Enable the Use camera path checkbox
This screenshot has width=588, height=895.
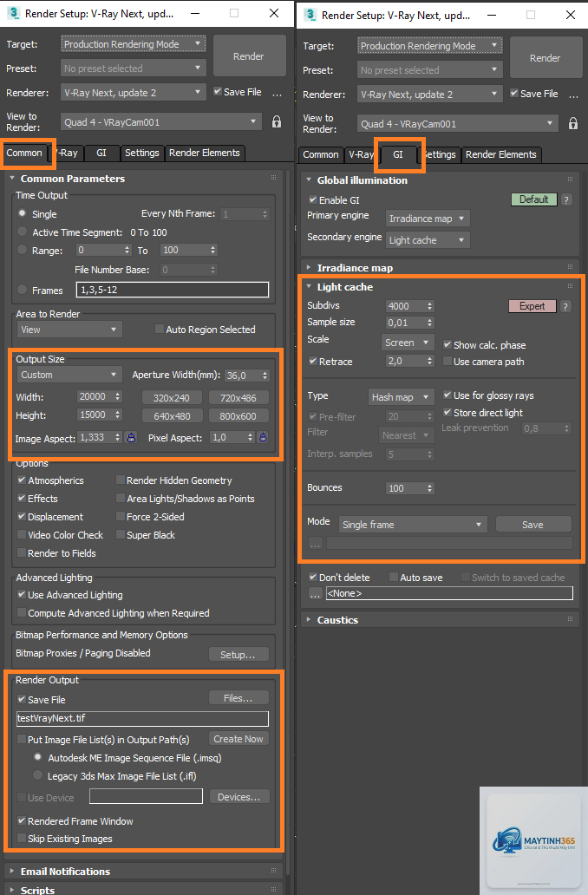[x=448, y=362]
